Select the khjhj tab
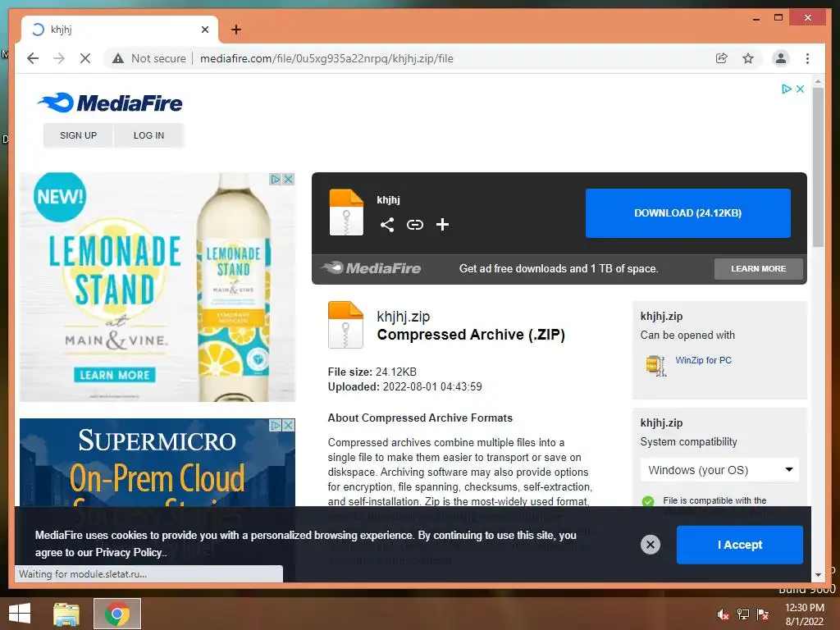Screen dimensions: 840x630 click(120, 30)
